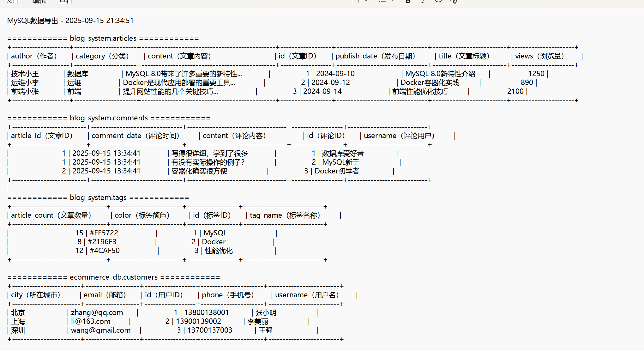Click the username 'Docker初学者'

click(337, 171)
